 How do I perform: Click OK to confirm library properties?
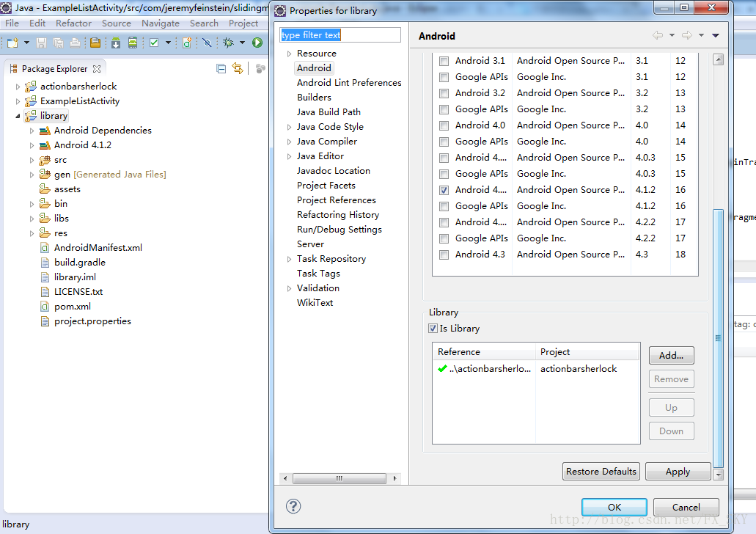coord(614,507)
